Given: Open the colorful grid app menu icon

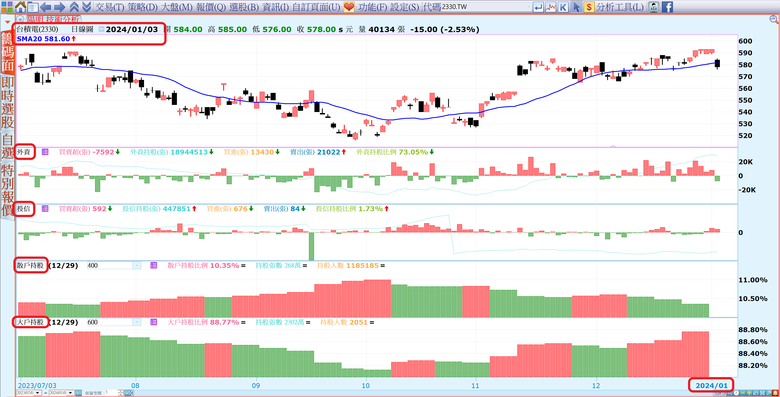Looking at the screenshot, I should click(x=7, y=7).
